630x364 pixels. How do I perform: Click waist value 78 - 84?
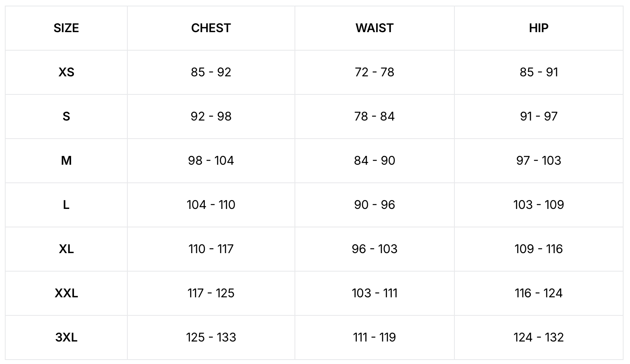click(374, 117)
